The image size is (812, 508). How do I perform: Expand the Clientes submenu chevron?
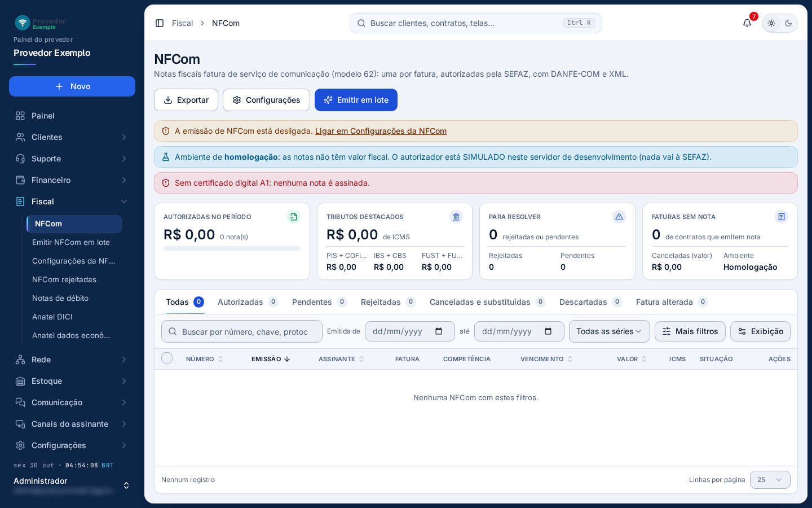click(124, 137)
